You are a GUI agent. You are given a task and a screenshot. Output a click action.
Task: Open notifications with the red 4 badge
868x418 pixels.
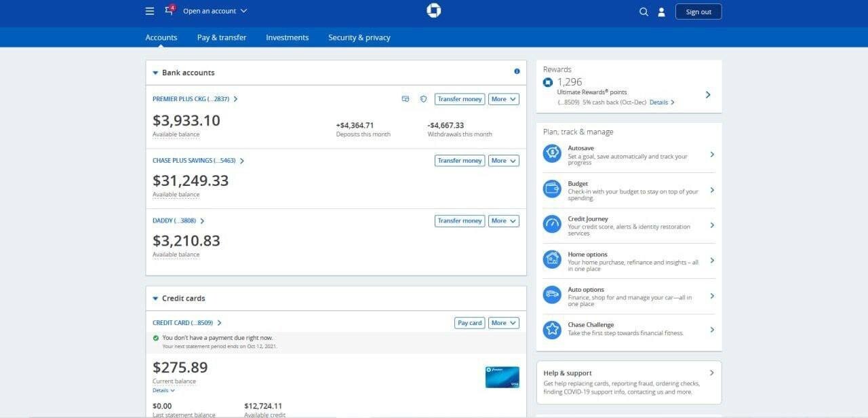tap(170, 10)
